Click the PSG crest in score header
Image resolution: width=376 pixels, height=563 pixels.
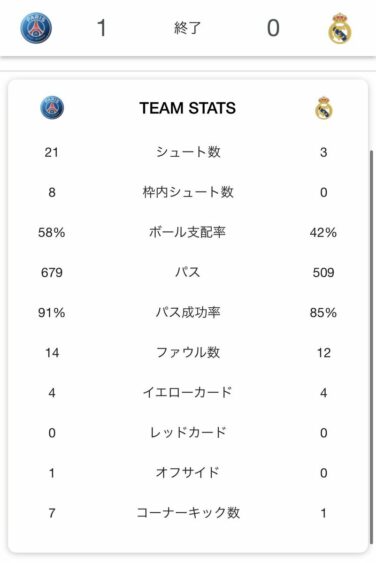36,28
